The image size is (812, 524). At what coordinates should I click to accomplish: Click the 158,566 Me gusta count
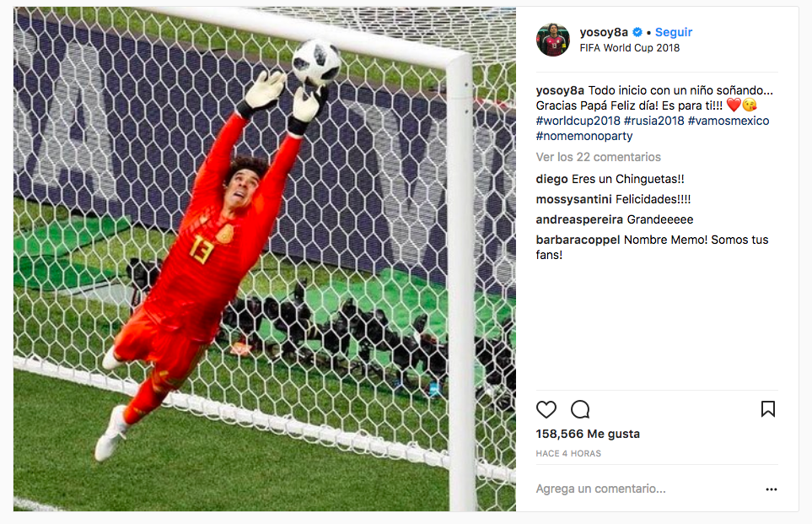pyautogui.click(x=588, y=434)
